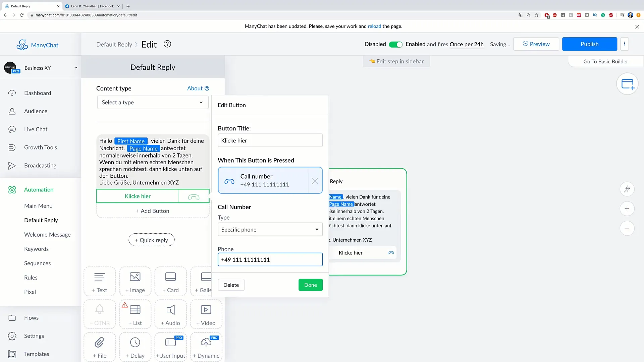This screenshot has height=362, width=644.
Task: Switch to the Leon R. Chaudhari Facebook tab
Action: pos(92,6)
